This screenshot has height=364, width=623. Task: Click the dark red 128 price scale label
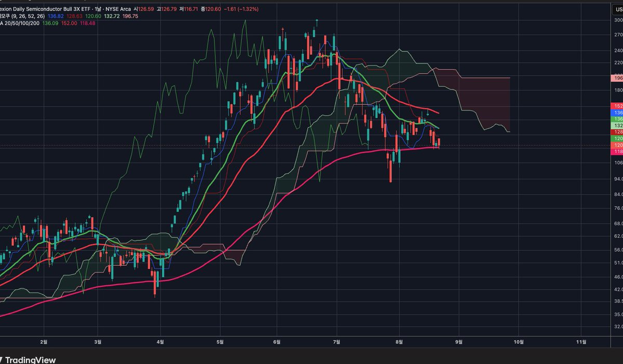[x=618, y=132]
